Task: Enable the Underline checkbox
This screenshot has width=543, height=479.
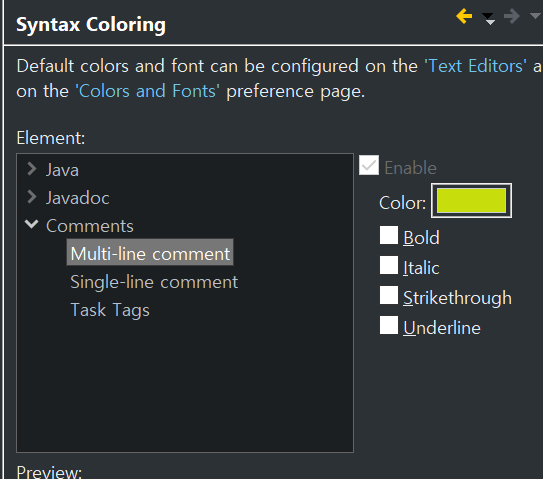Action: coord(389,325)
